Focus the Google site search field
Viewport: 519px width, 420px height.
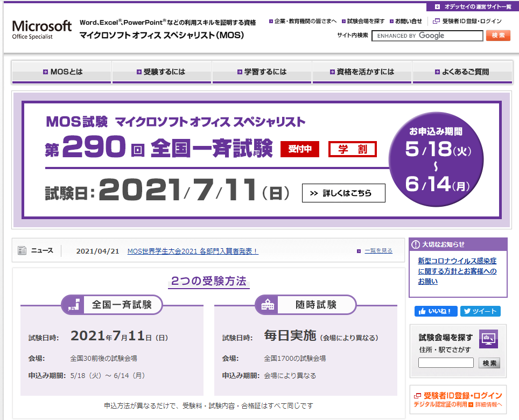click(427, 36)
